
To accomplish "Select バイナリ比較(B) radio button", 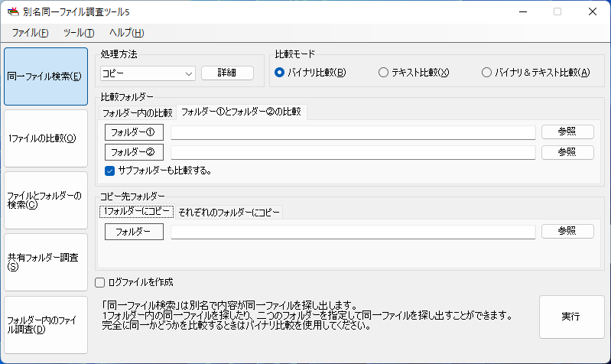I will pyautogui.click(x=310, y=73).
